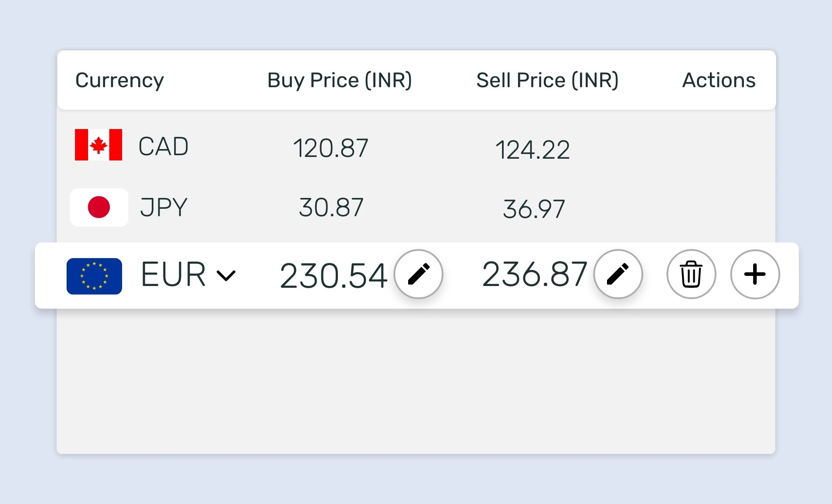The height and width of the screenshot is (504, 832).
Task: Click the JPY sell price value 36.97
Action: click(534, 208)
